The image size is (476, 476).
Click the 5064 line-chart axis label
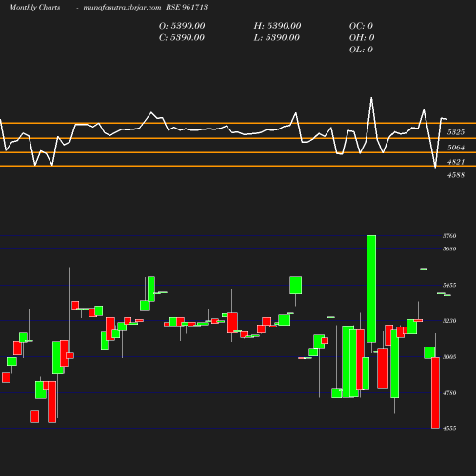[456, 148]
